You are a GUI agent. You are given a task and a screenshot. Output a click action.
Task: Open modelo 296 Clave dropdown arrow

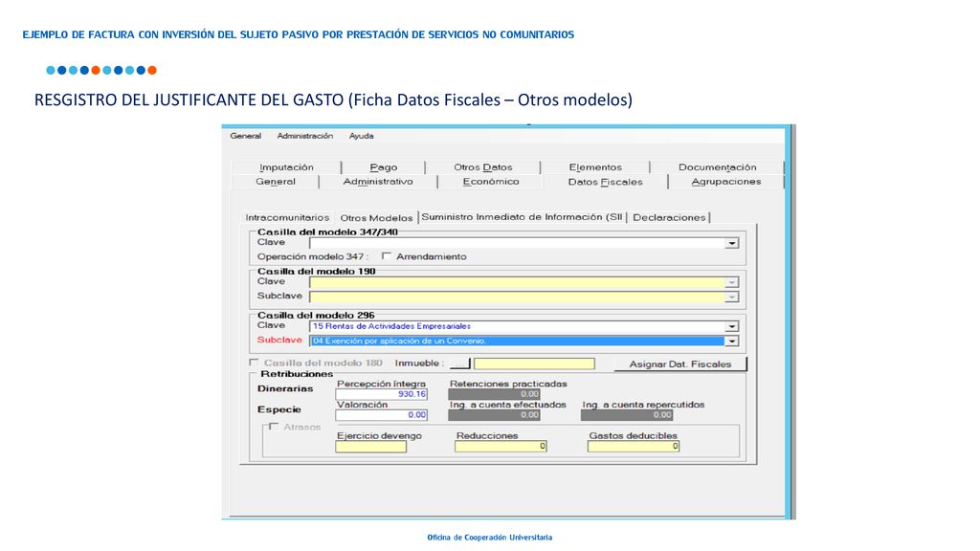click(x=731, y=326)
